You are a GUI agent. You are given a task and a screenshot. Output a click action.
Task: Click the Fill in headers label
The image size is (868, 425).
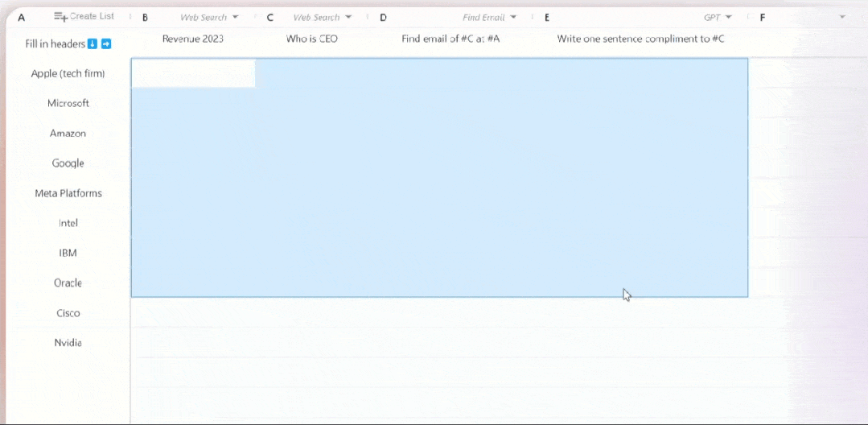56,43
